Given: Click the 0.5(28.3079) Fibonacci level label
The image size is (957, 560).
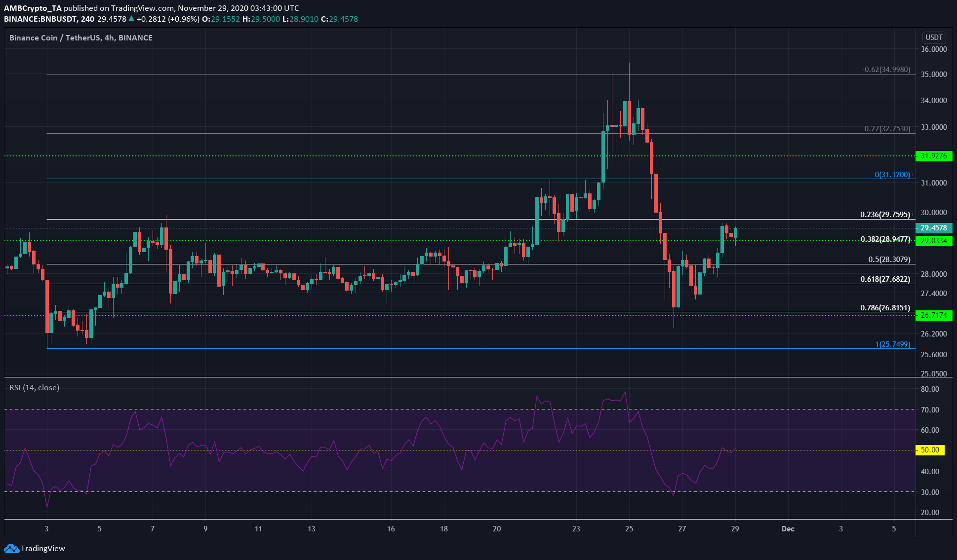Looking at the screenshot, I should click(889, 260).
